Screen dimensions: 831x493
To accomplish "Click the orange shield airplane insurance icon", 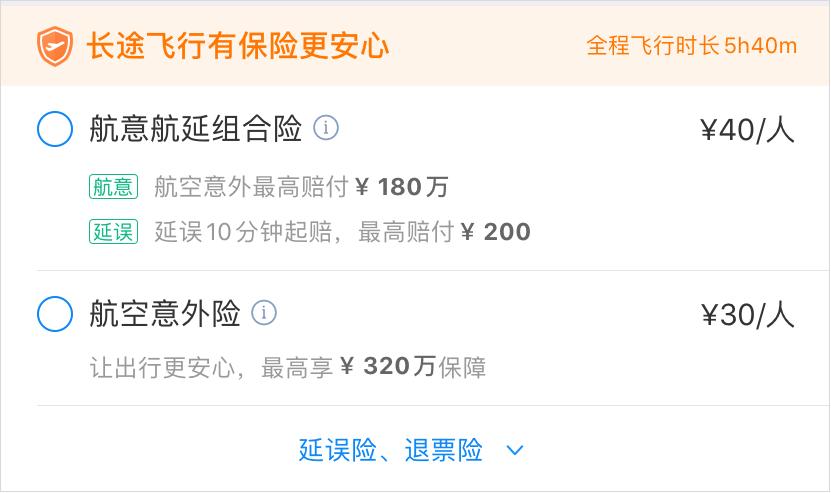I will coord(55,46).
